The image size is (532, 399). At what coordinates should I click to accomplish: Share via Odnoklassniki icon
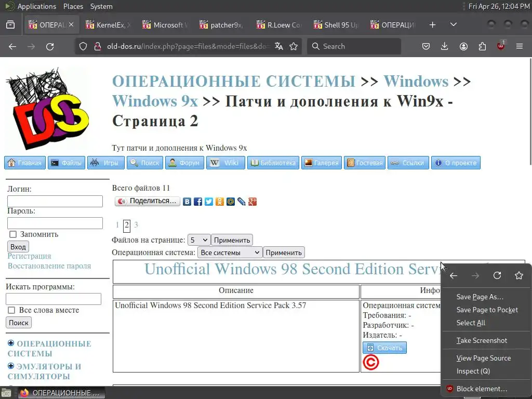tap(220, 202)
